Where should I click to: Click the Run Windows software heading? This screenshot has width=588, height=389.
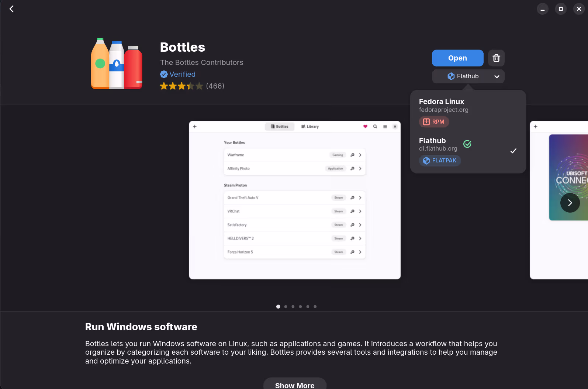click(x=141, y=327)
